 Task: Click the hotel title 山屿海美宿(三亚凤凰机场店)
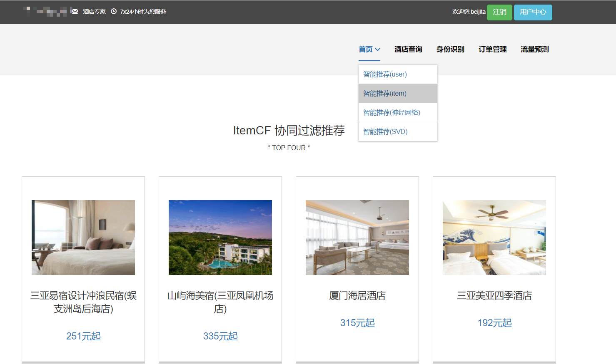coord(220,302)
